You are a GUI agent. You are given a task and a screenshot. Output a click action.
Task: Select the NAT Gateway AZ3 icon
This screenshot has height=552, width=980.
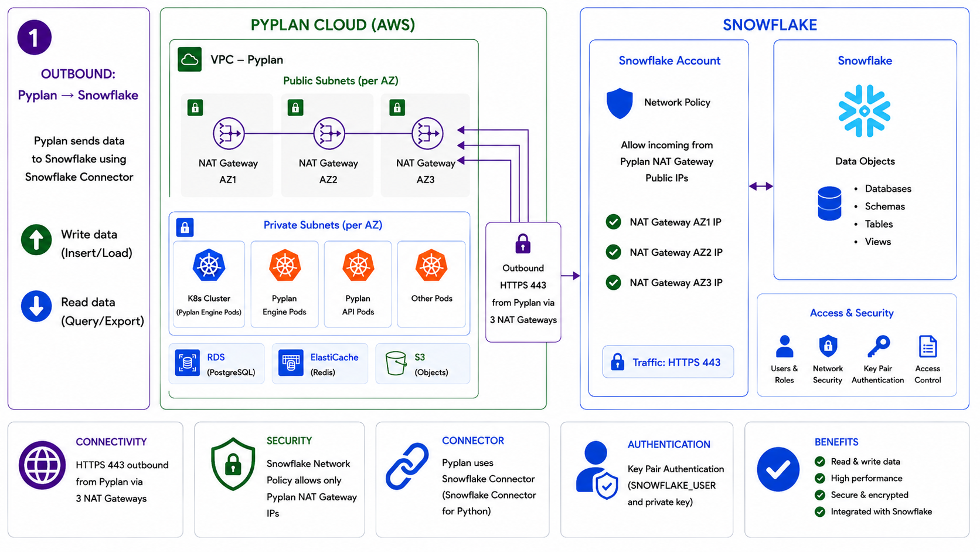pos(427,133)
